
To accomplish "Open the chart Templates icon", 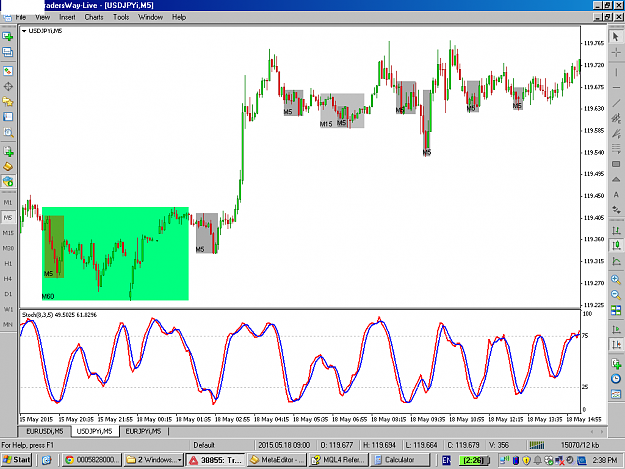I will [616, 394].
